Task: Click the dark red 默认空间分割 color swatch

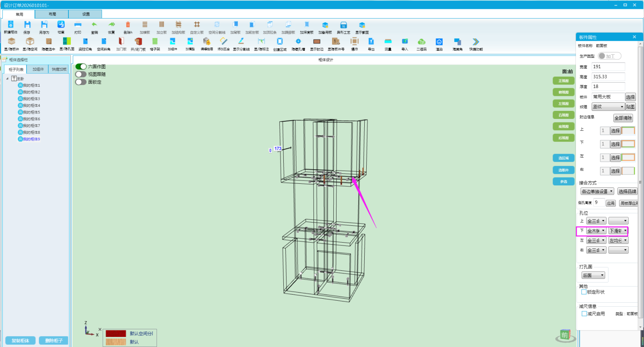Action: 116,334
